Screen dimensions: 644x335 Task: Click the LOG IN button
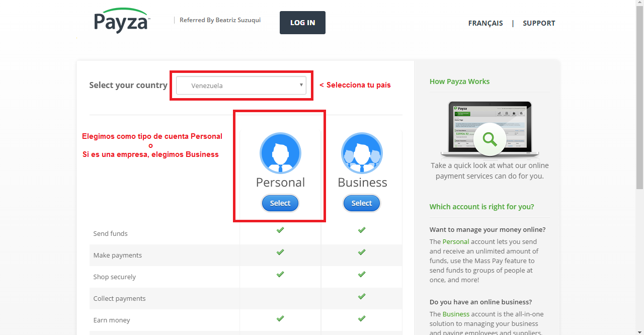[x=302, y=22]
